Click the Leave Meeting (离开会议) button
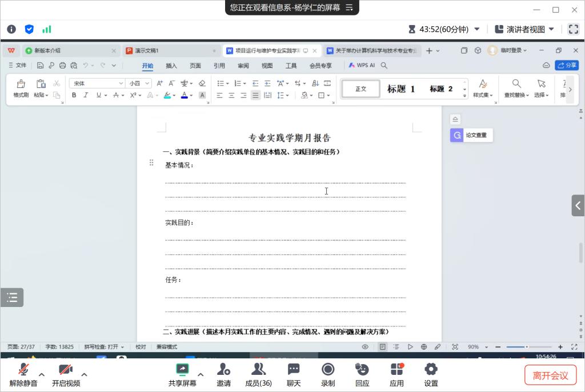585x392 pixels. (550, 375)
